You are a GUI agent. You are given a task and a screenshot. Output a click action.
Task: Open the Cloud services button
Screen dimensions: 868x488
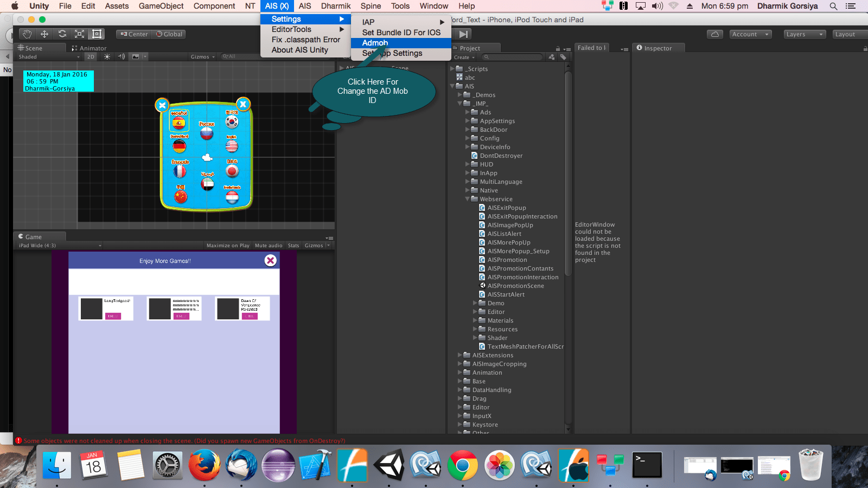(x=715, y=34)
